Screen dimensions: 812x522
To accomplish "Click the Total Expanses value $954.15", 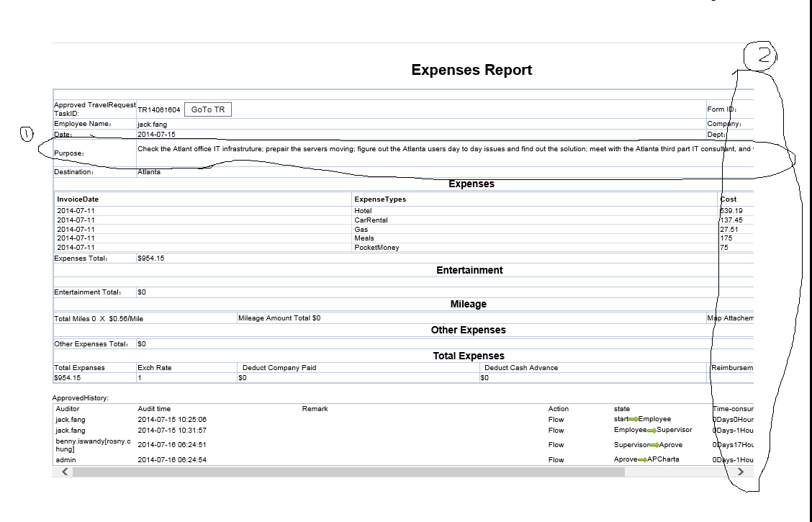I will (x=68, y=378).
